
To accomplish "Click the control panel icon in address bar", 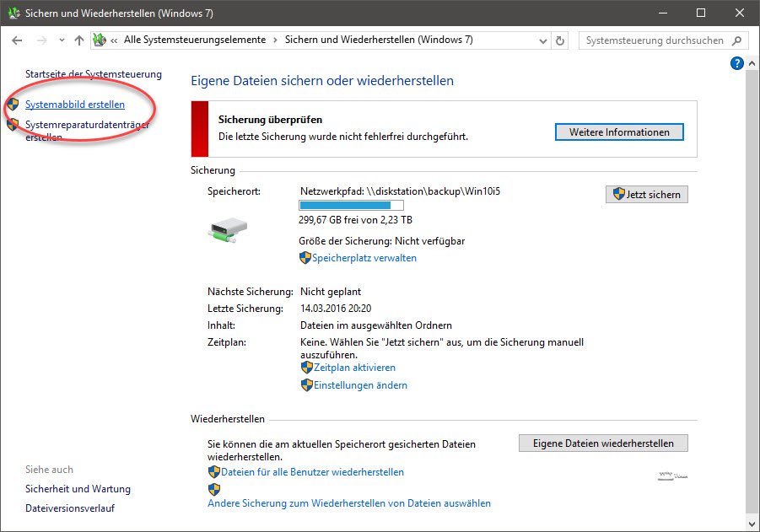I will pos(100,40).
